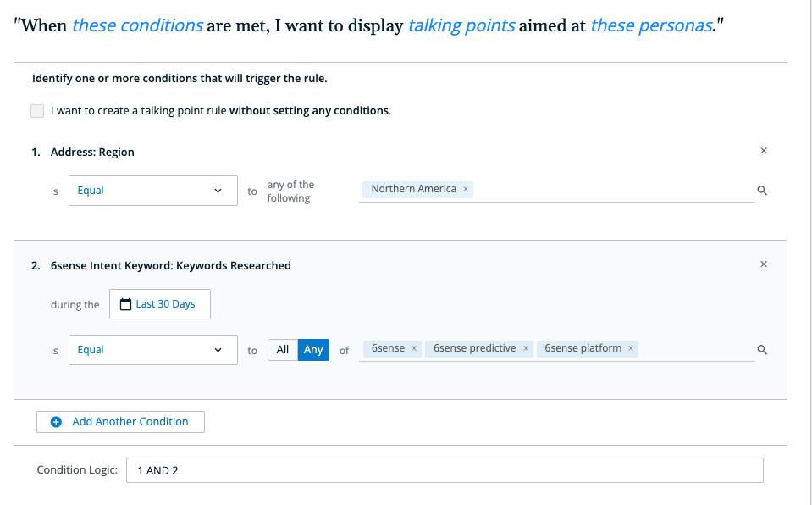Remove the Northern America tag
Viewport: 812px width, 505px height.
(x=466, y=189)
